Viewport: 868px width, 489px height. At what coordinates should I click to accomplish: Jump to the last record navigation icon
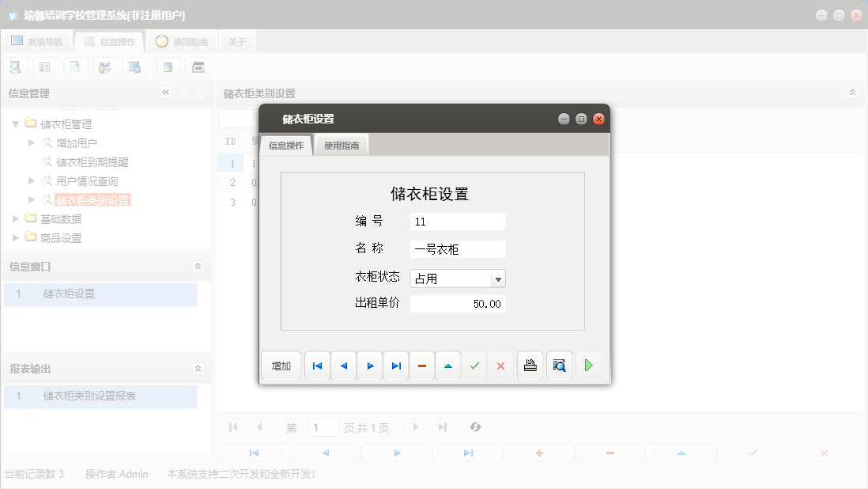[x=395, y=365]
